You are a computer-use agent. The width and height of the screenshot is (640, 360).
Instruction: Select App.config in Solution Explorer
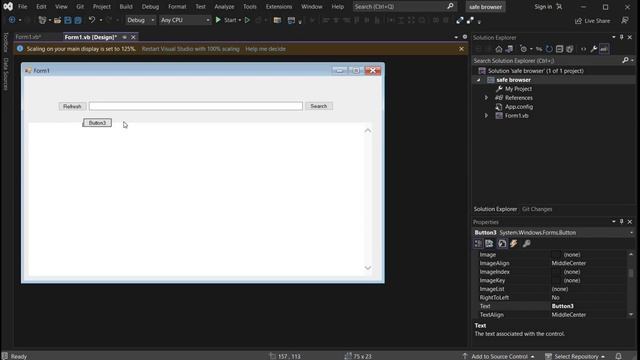(519, 107)
